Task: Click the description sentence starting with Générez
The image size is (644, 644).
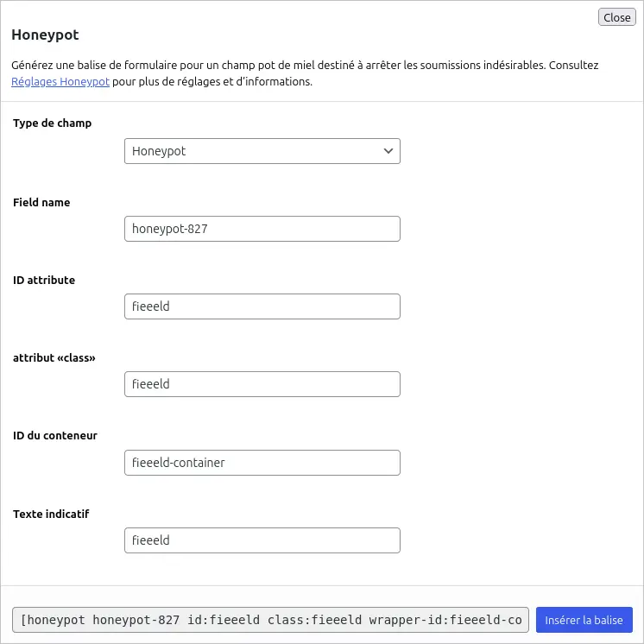Action: [x=302, y=66]
